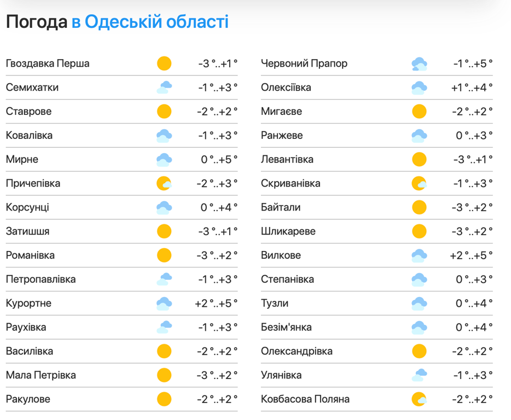
Task: Open the 'в Одеській області' heading link
Action: click(150, 22)
